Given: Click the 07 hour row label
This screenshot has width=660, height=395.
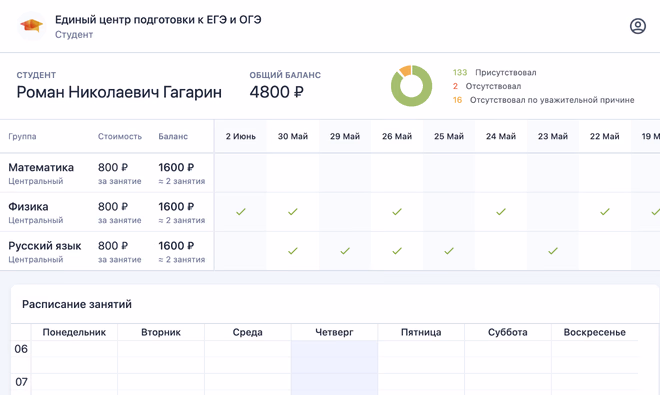Looking at the screenshot, I should tap(21, 382).
